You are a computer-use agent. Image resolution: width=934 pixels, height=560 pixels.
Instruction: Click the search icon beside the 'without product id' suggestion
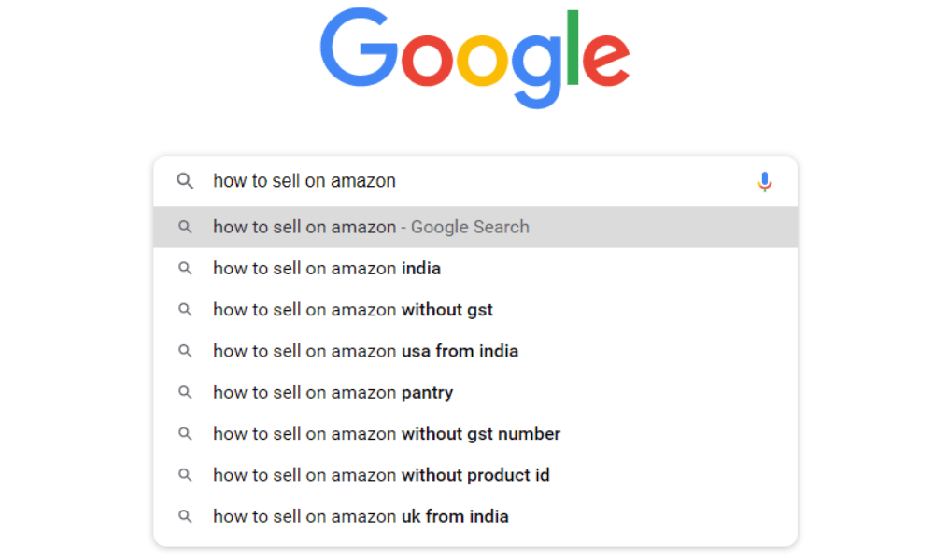click(x=185, y=475)
